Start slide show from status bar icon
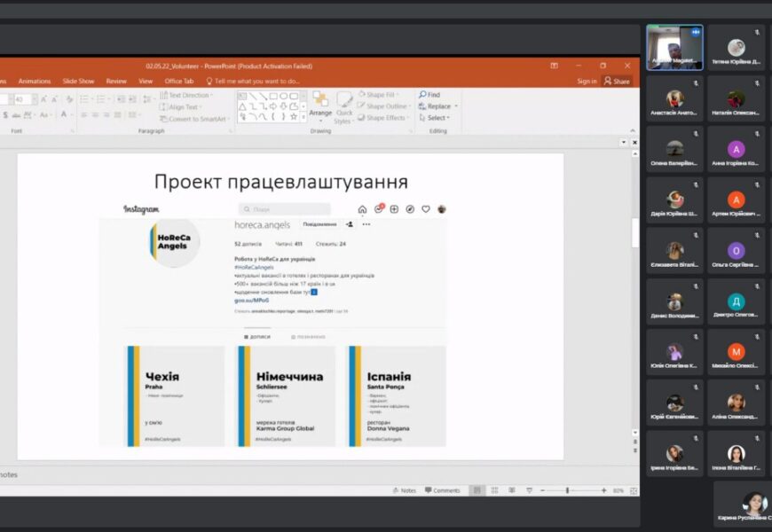 (x=530, y=490)
